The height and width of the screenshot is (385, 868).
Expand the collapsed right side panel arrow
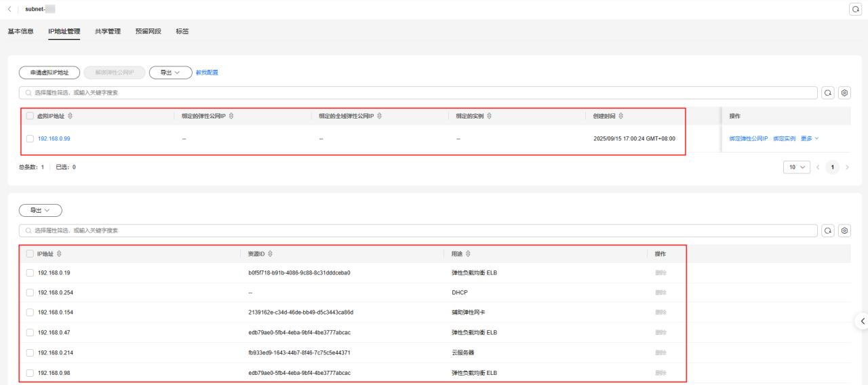[x=862, y=321]
